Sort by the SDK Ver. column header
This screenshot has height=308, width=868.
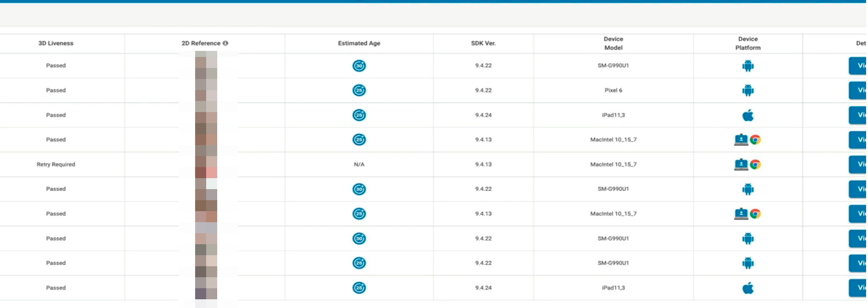point(483,43)
